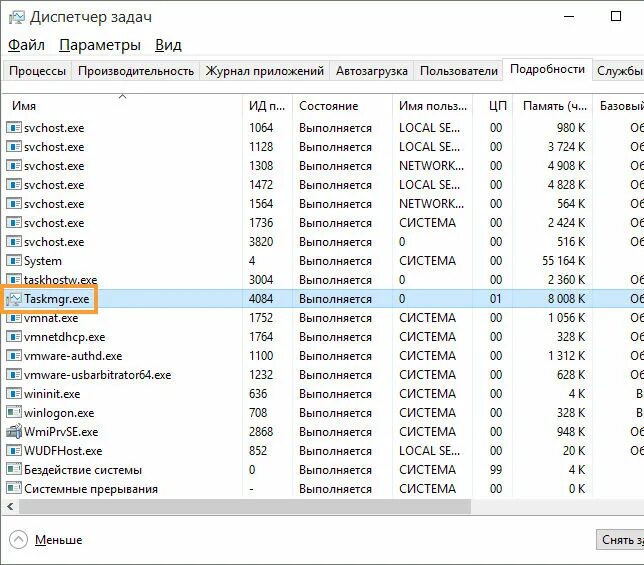Click the icon of svchost.exe PID 1308
The image size is (644, 565).
(14, 165)
